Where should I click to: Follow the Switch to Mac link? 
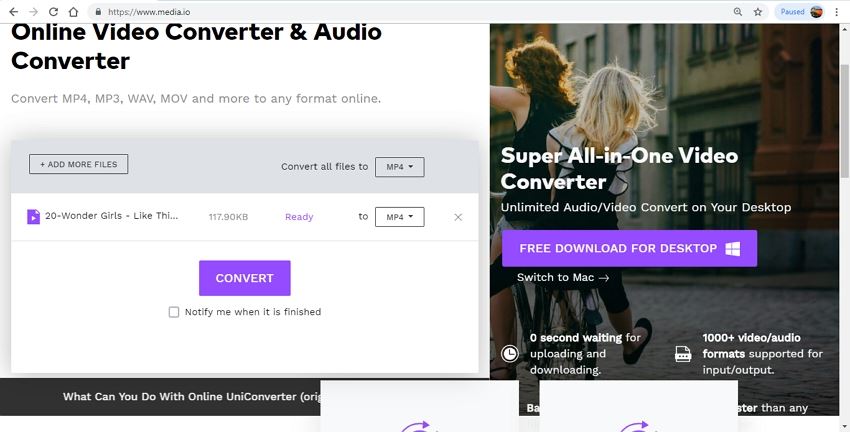pyautogui.click(x=562, y=277)
